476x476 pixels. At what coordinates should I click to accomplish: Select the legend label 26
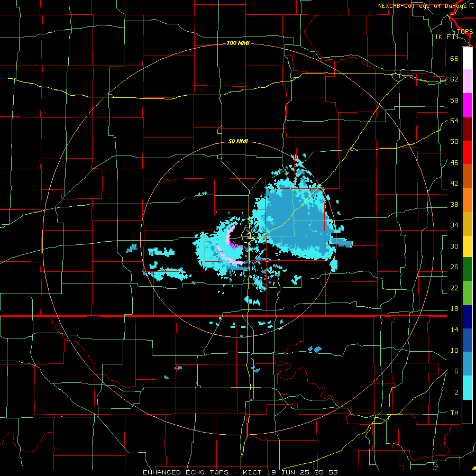tap(454, 267)
